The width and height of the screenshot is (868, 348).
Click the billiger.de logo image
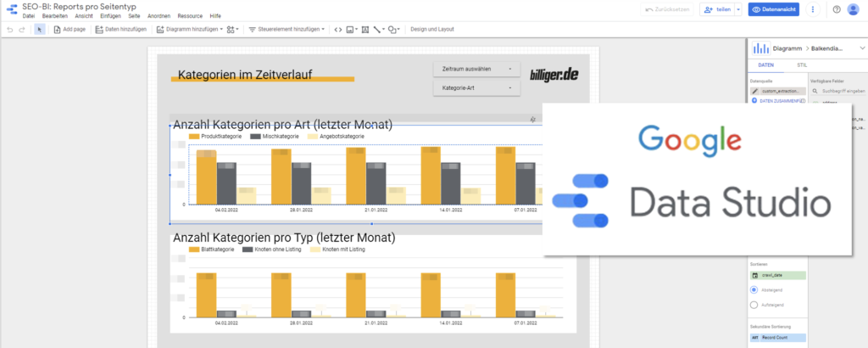click(554, 74)
